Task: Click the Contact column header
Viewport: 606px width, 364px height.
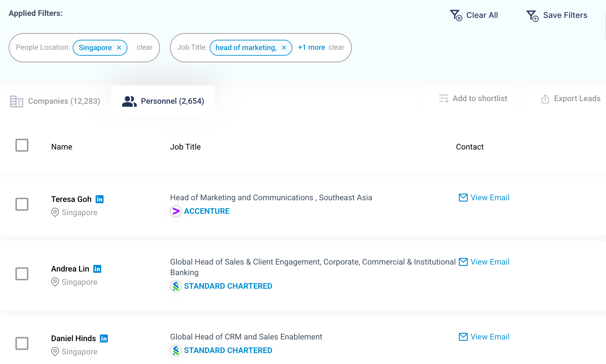Action: [x=470, y=147]
